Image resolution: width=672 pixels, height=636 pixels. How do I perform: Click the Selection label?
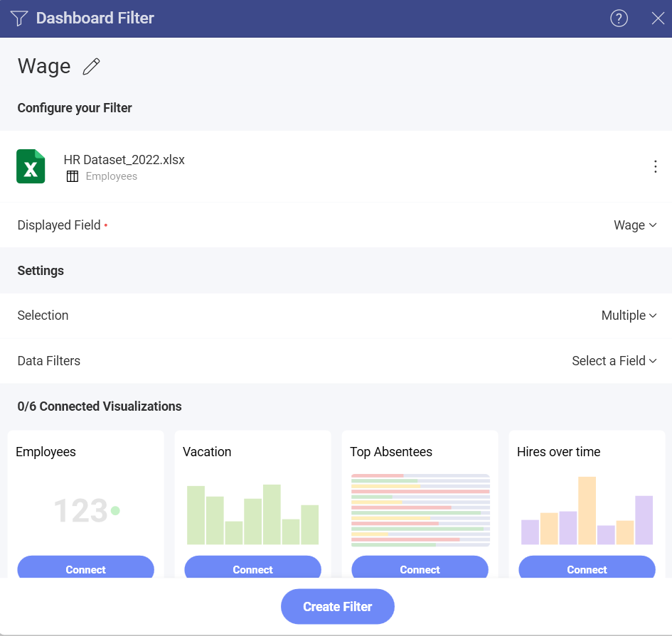pyautogui.click(x=43, y=316)
